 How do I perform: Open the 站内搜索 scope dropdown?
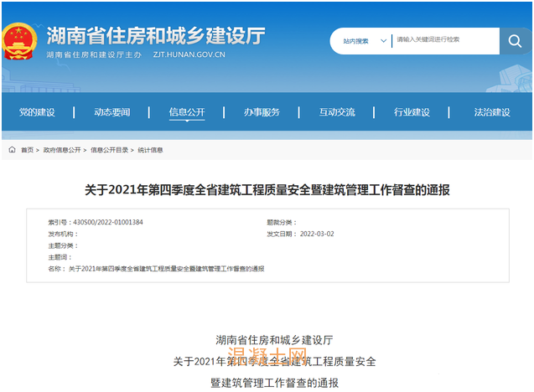(x=365, y=40)
